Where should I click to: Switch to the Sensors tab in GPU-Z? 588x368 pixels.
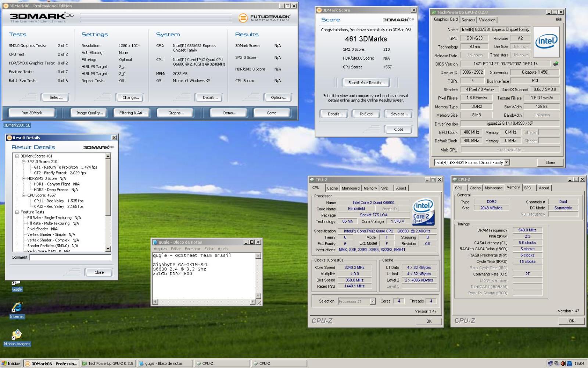tap(468, 20)
